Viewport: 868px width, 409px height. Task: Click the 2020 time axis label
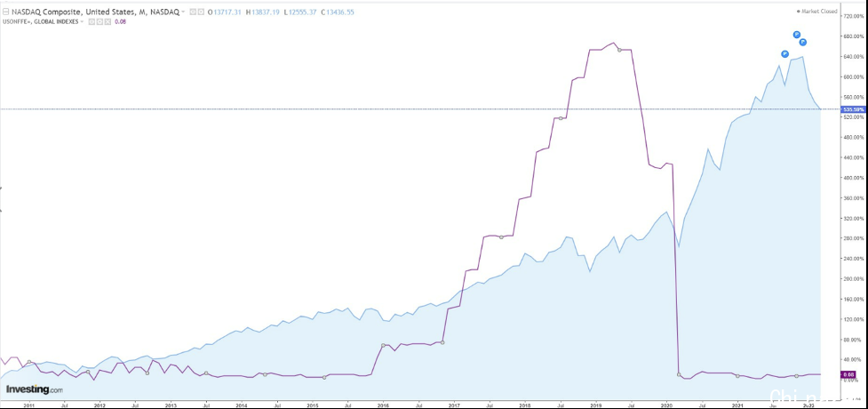click(666, 405)
